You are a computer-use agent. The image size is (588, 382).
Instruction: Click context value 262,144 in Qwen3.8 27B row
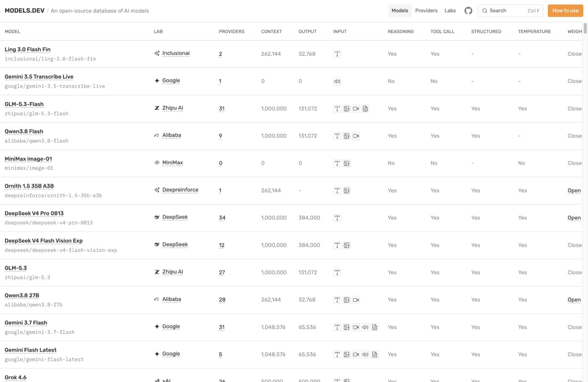271,300
